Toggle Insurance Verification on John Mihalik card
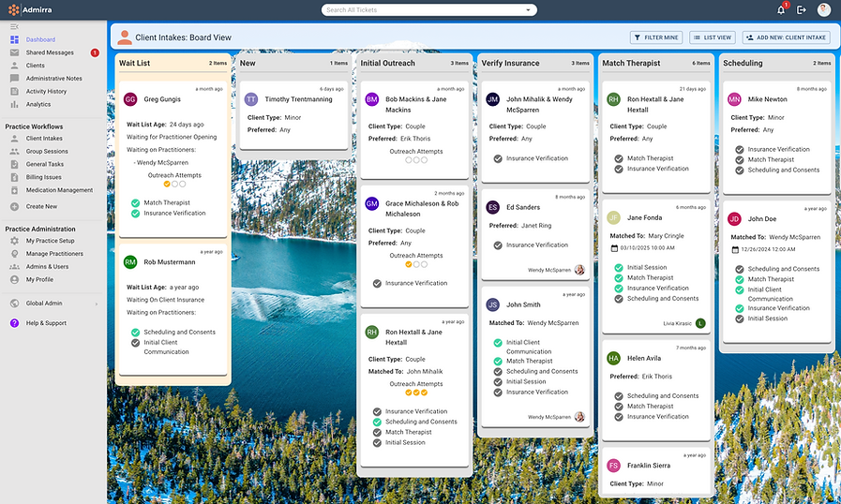 click(x=498, y=158)
